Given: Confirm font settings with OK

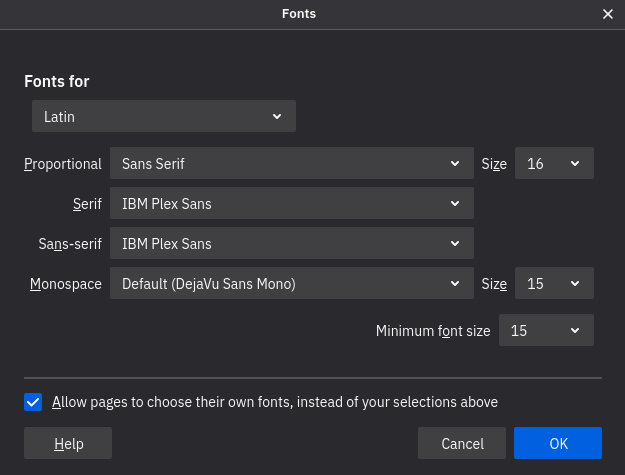Looking at the screenshot, I should pos(557,443).
